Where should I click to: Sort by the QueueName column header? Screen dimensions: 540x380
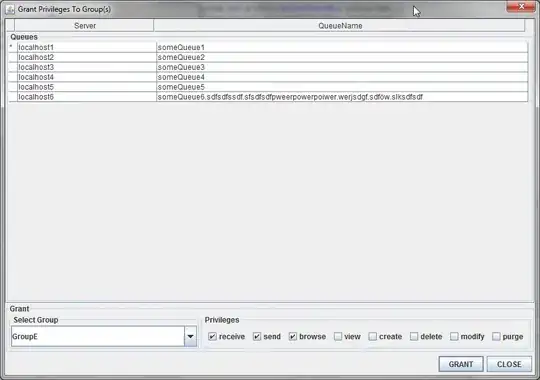(x=340, y=25)
